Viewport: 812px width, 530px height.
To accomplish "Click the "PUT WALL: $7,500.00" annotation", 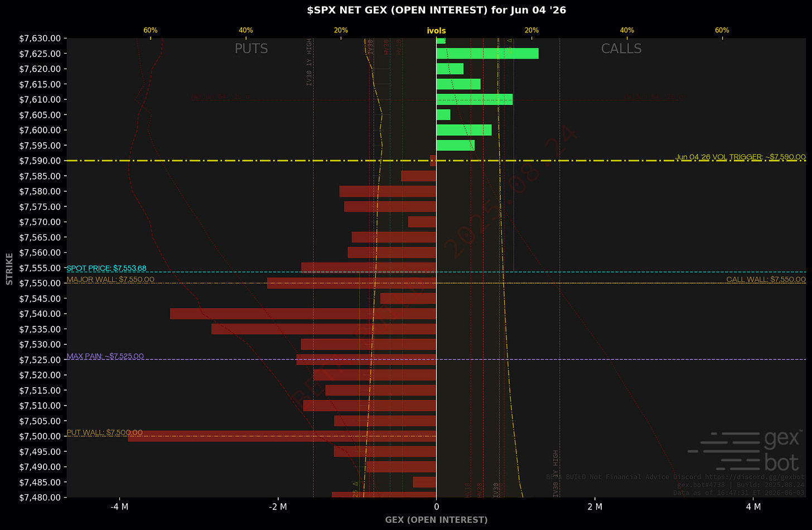I will click(x=104, y=432).
